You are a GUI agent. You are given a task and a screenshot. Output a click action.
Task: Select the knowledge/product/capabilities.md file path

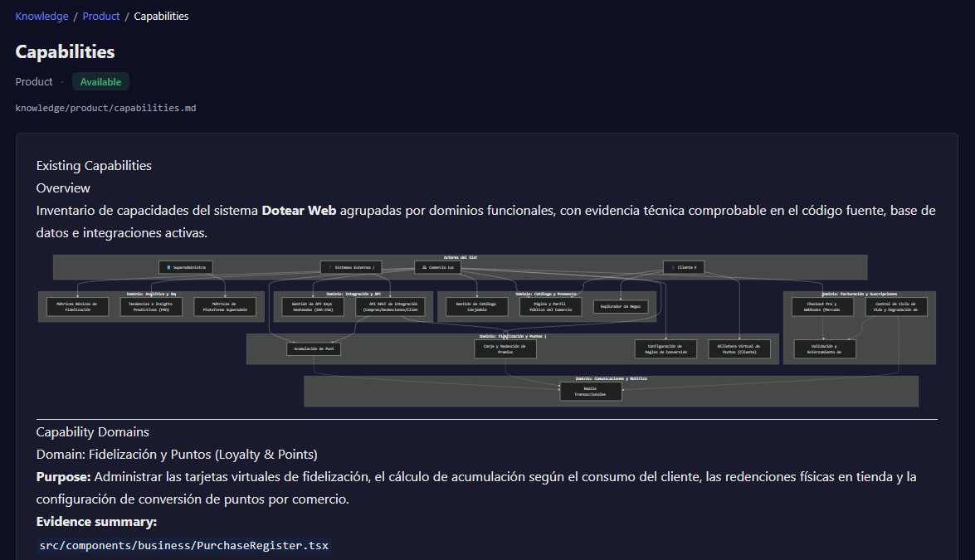105,108
